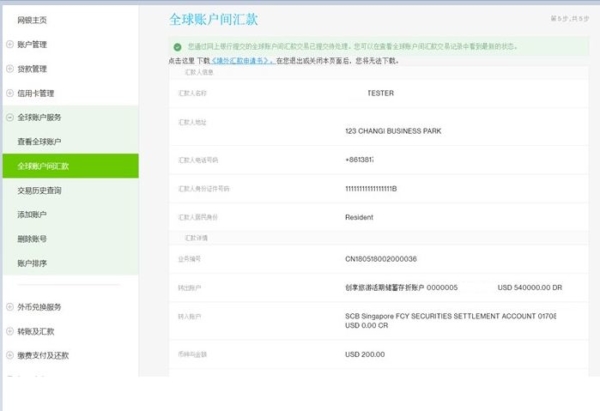Choose 添加账户 from sidebar
This screenshot has height=411, width=600.
pos(32,215)
